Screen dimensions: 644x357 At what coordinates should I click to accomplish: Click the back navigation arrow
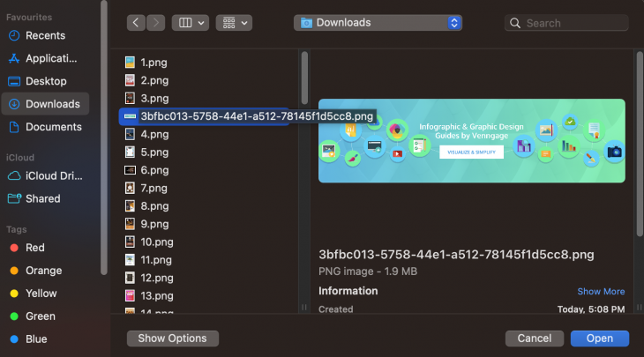136,23
